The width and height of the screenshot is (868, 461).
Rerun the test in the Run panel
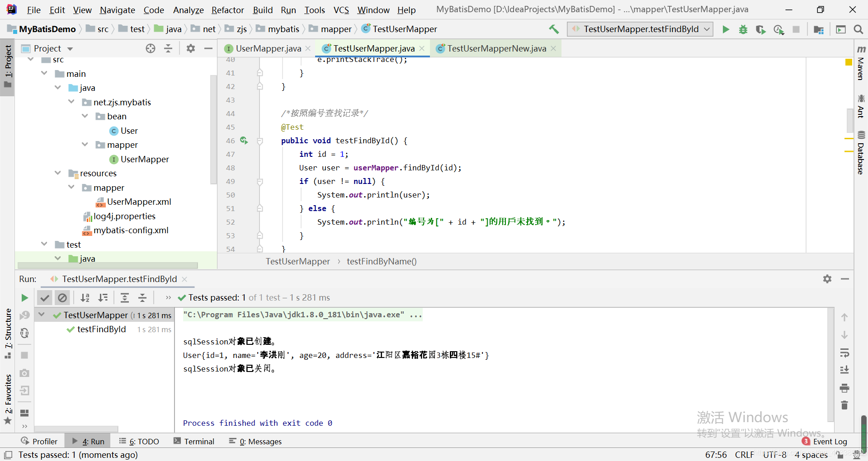(x=25, y=297)
